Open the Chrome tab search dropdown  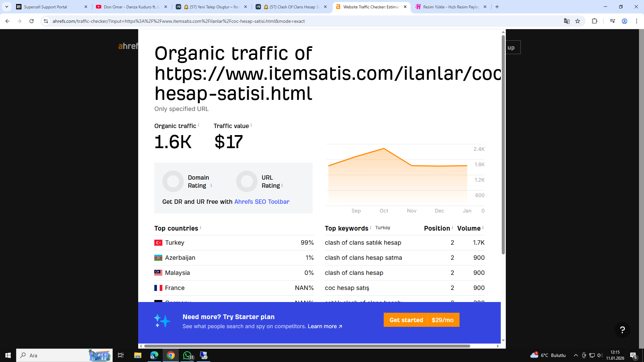pos(7,7)
